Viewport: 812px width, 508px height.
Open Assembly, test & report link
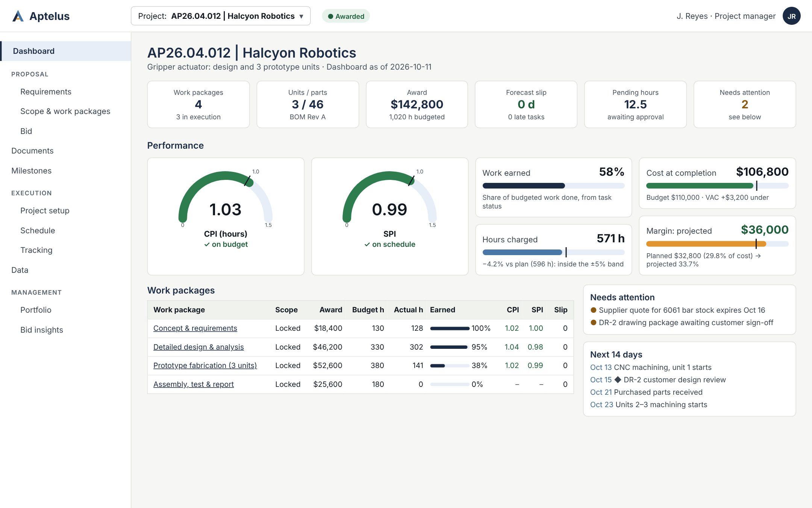[194, 384]
